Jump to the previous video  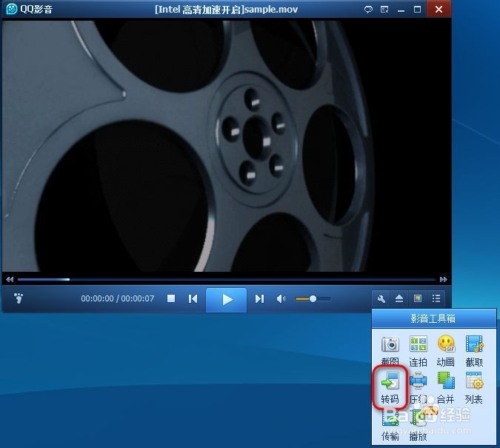193,298
